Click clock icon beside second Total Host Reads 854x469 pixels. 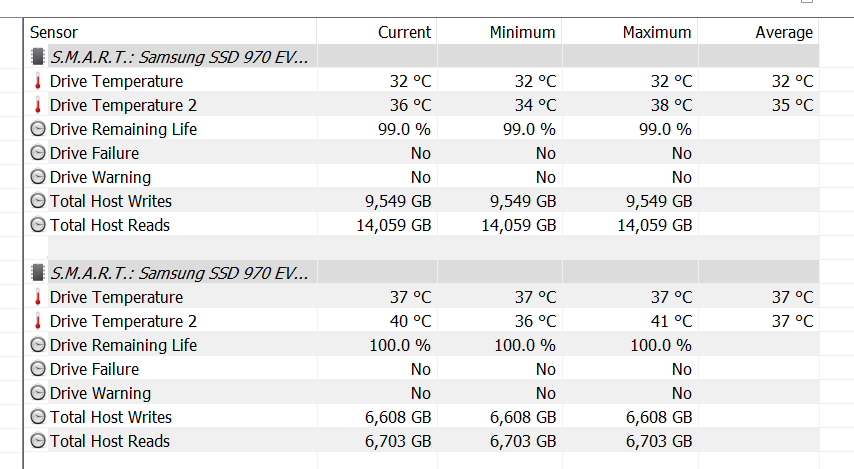click(x=38, y=441)
